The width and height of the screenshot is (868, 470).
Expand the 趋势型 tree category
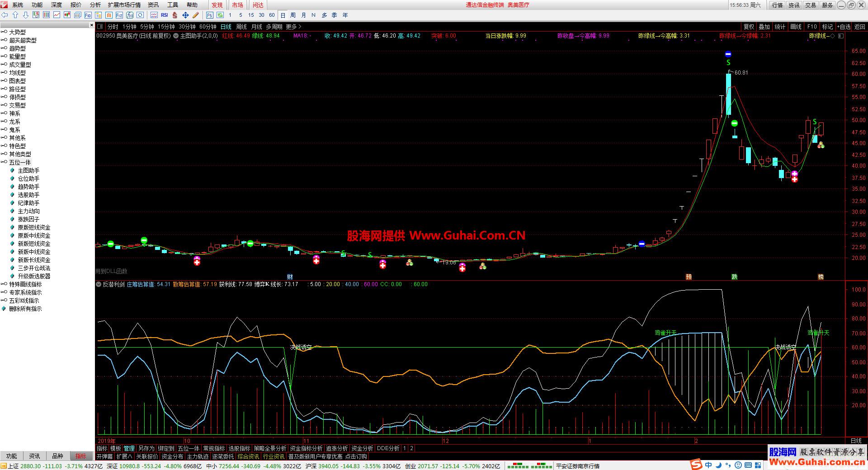tap(4, 48)
